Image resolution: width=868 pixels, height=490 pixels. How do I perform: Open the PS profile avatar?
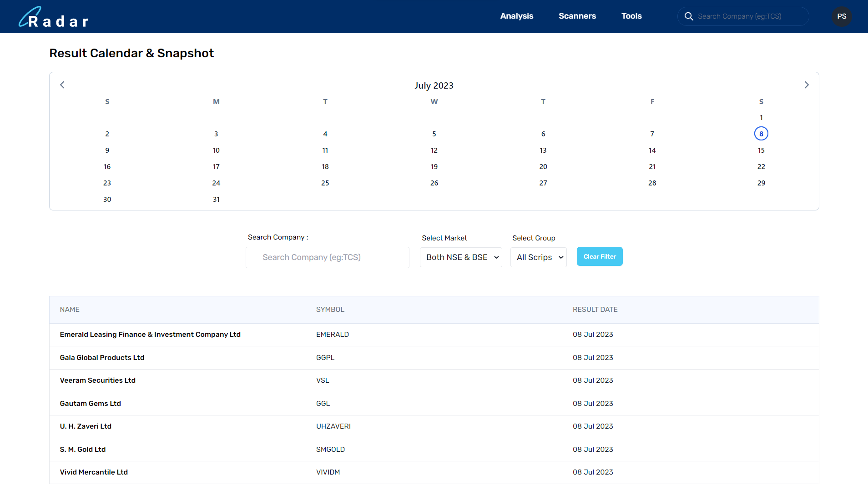(x=842, y=16)
